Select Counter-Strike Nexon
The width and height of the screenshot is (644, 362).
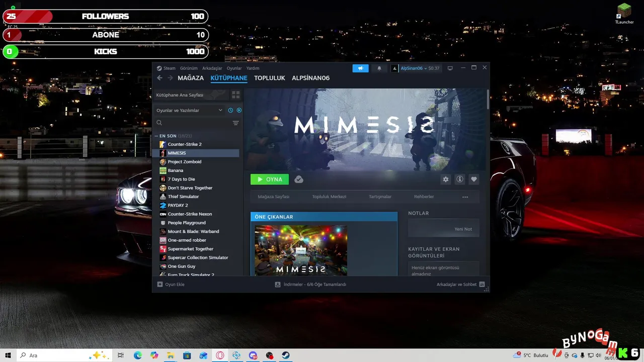(x=196, y=214)
